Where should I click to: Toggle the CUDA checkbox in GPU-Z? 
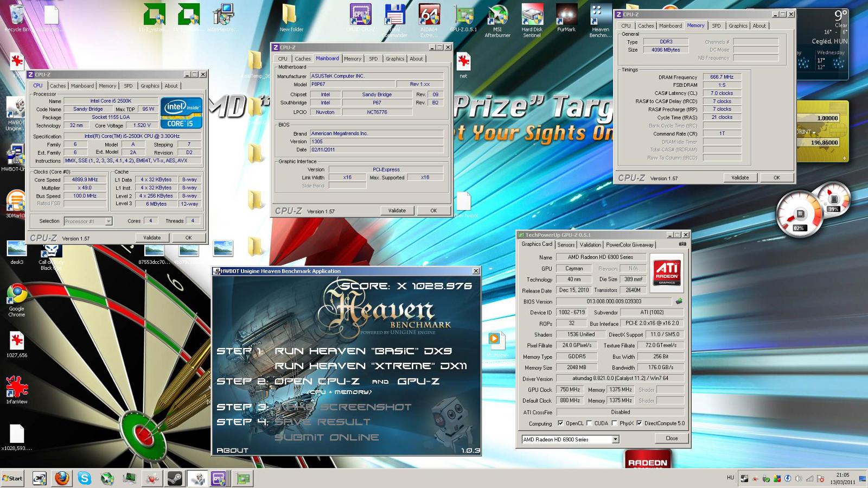pos(590,423)
